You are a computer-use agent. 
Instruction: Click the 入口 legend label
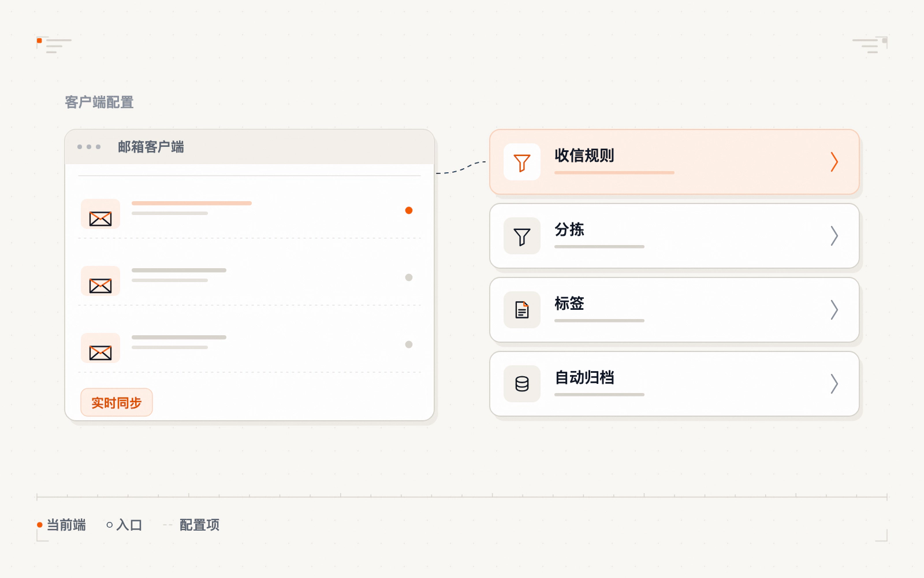coord(129,525)
